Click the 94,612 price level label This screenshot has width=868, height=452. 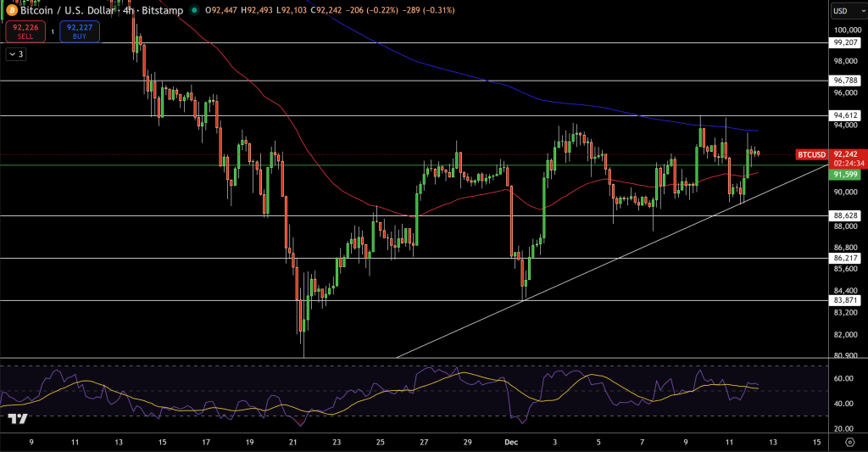coord(845,115)
